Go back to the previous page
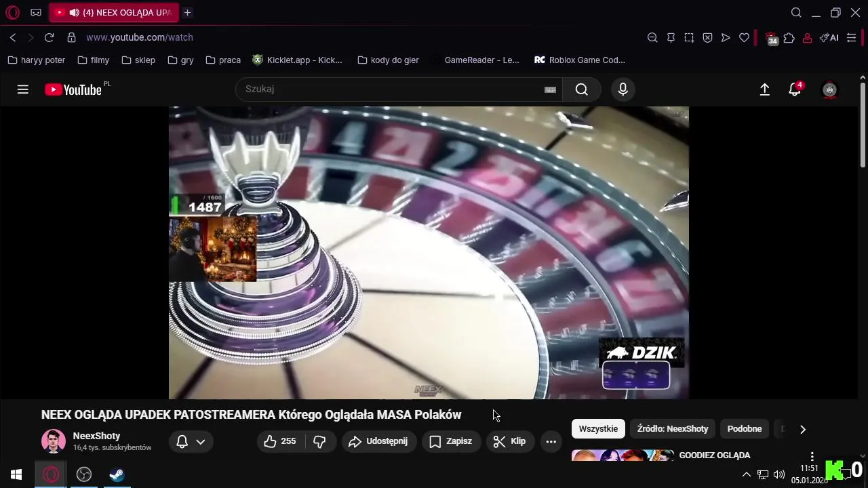868x488 pixels. pos(13,37)
